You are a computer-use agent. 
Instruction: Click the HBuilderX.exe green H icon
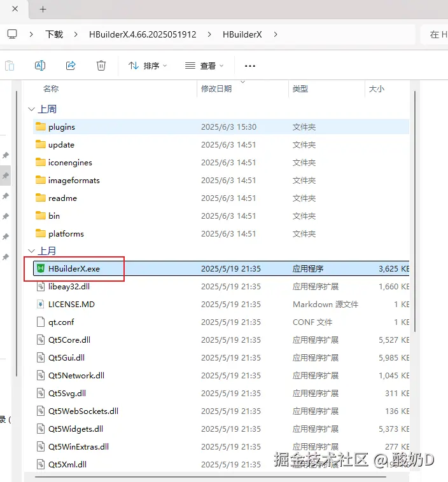click(41, 268)
